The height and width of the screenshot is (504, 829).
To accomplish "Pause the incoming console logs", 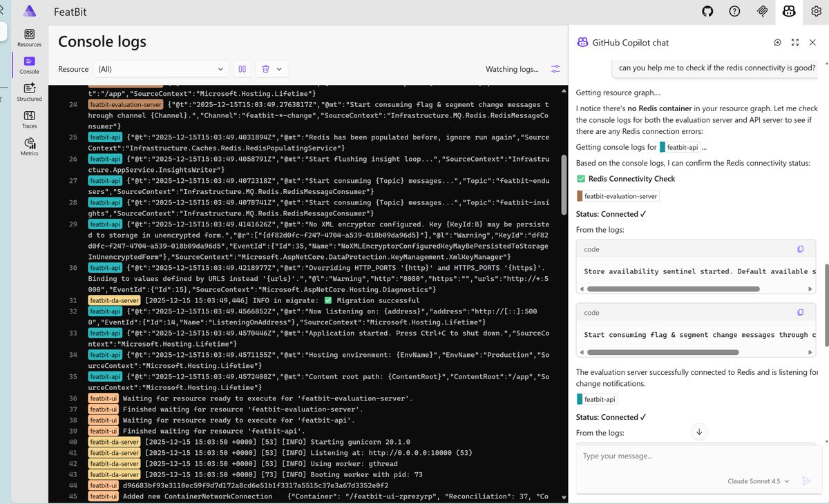I will [x=242, y=69].
